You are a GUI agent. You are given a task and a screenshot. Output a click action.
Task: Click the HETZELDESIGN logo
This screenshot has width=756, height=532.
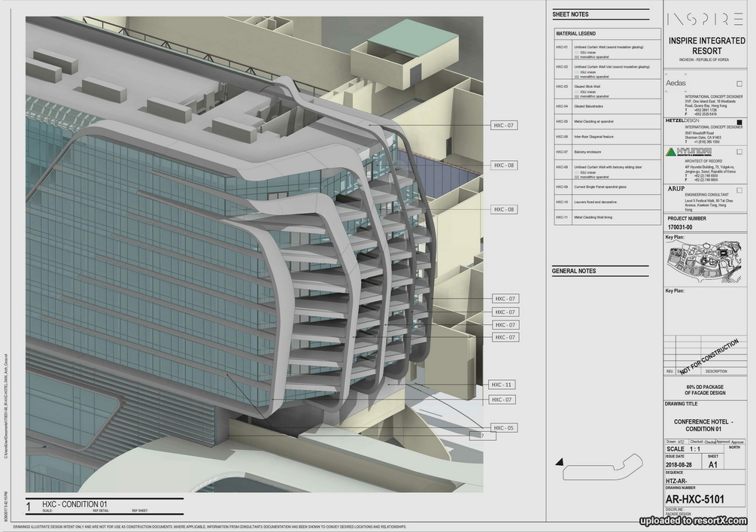coord(682,120)
